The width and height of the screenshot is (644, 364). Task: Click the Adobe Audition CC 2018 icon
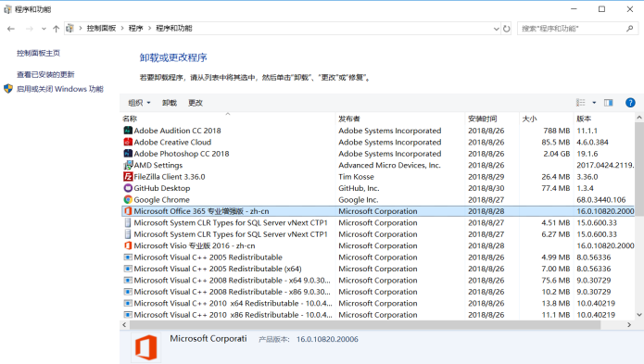coord(128,131)
